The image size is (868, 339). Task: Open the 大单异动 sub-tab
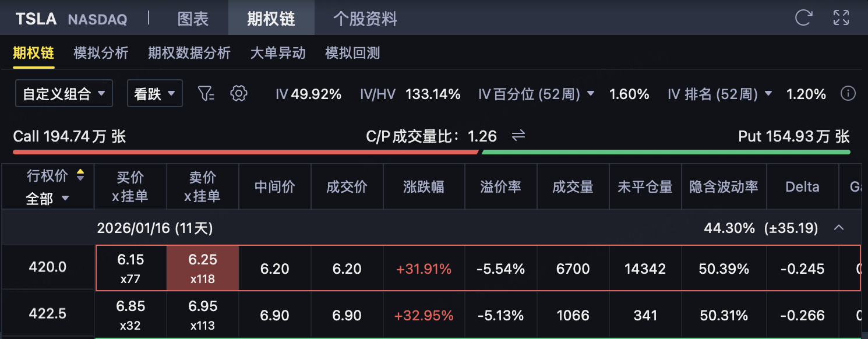tap(278, 53)
